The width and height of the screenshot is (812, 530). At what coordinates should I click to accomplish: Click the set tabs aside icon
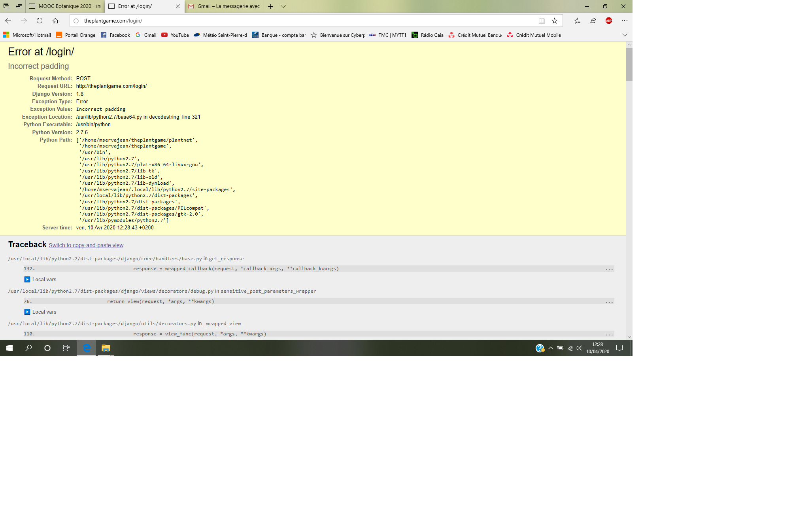coord(19,6)
